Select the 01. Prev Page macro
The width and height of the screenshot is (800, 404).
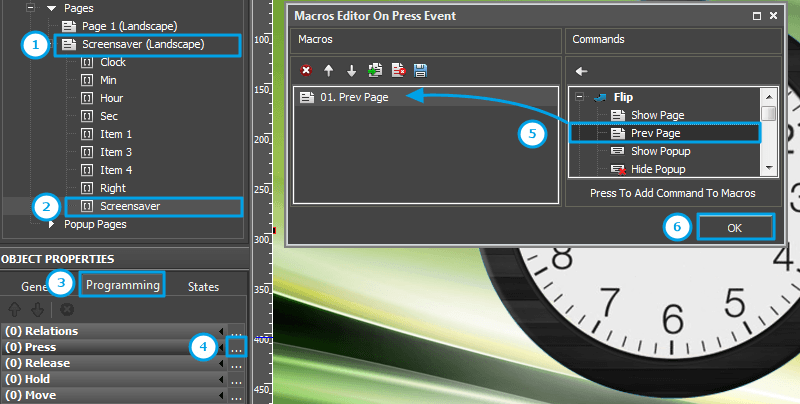(x=426, y=97)
